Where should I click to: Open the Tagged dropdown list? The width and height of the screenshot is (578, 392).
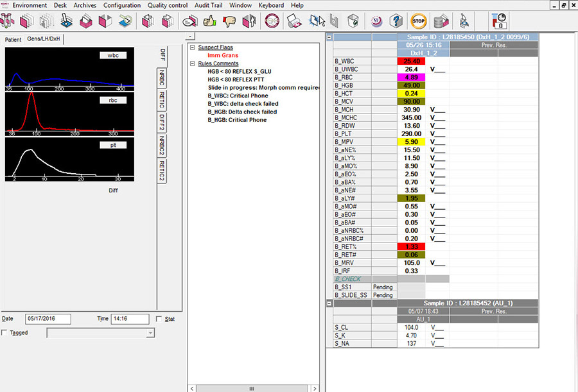(x=150, y=333)
